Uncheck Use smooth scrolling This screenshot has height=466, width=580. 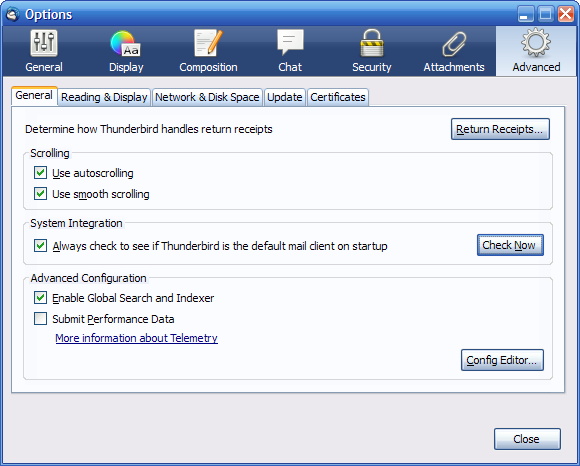[x=40, y=193]
